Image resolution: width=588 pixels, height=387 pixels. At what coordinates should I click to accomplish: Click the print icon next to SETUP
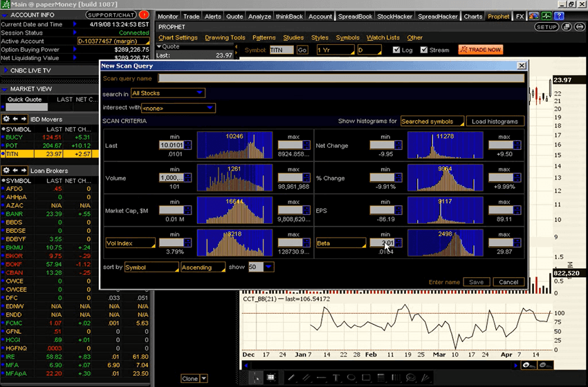click(580, 27)
